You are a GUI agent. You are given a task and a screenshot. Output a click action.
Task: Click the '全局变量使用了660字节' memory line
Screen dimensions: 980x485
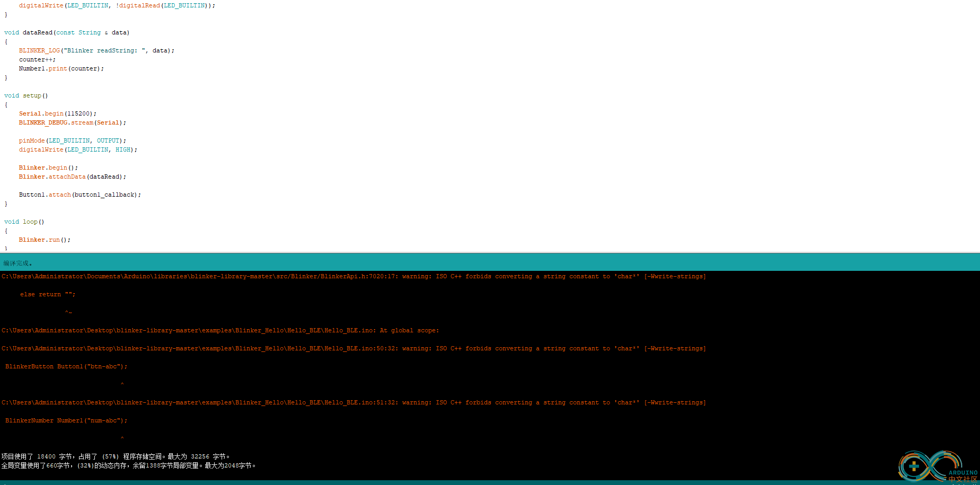click(x=129, y=465)
